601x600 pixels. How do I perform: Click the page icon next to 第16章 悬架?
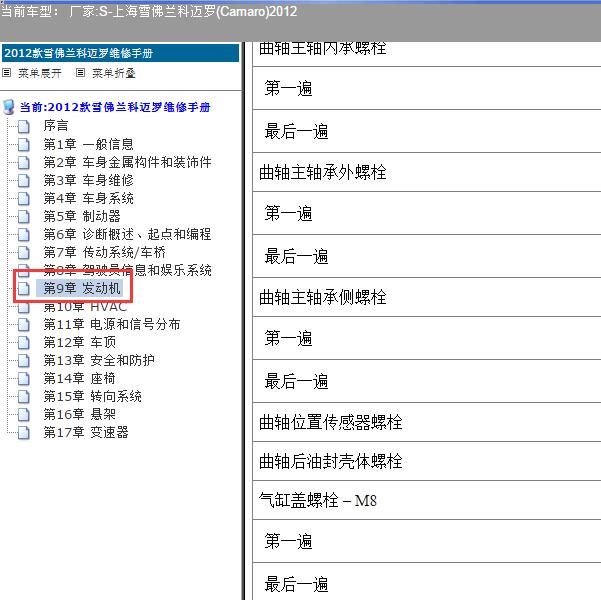pyautogui.click(x=24, y=414)
